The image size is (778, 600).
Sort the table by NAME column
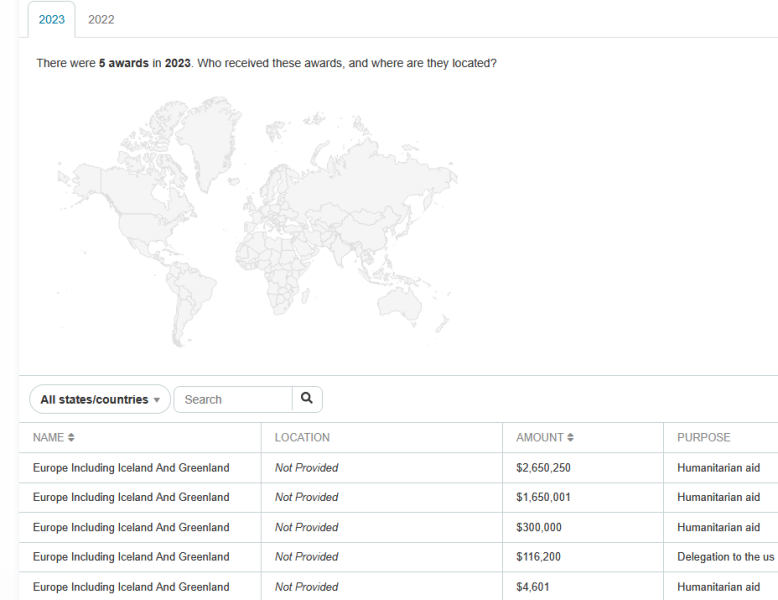54,438
